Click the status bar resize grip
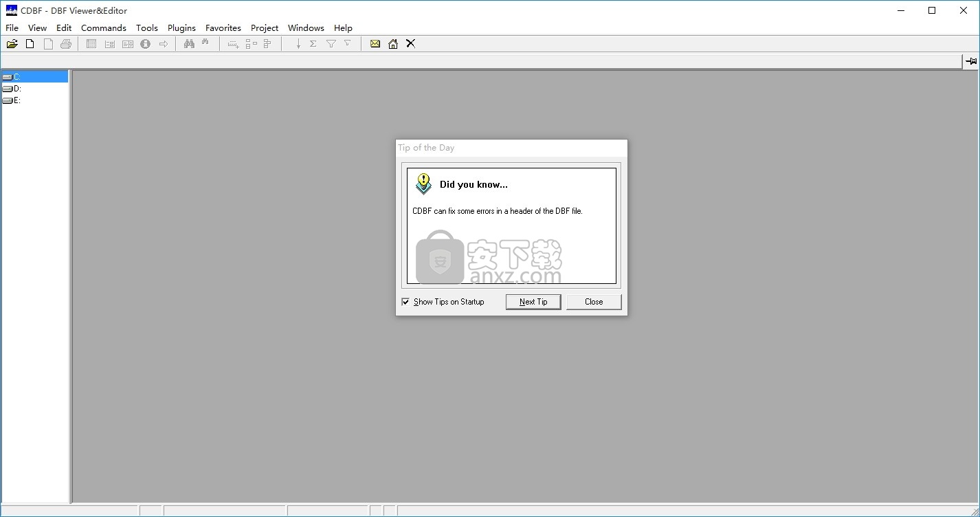Screen dimensions: 980x517 974,511
